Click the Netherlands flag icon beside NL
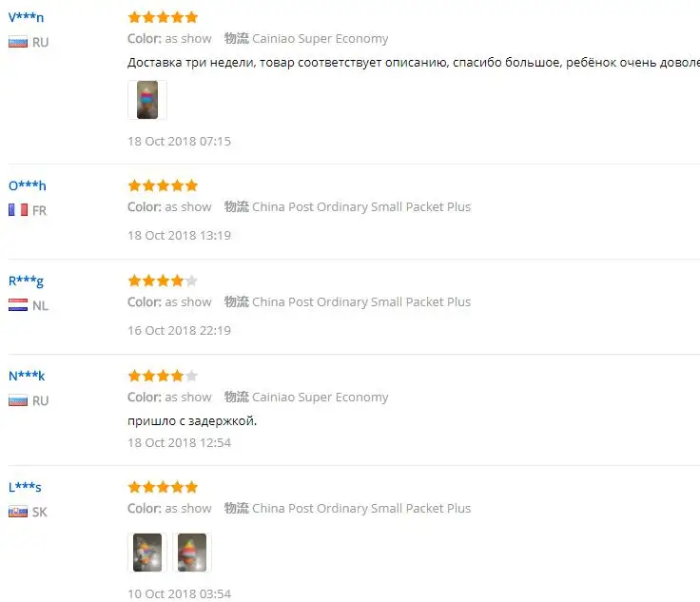700x602 pixels. pyautogui.click(x=18, y=305)
